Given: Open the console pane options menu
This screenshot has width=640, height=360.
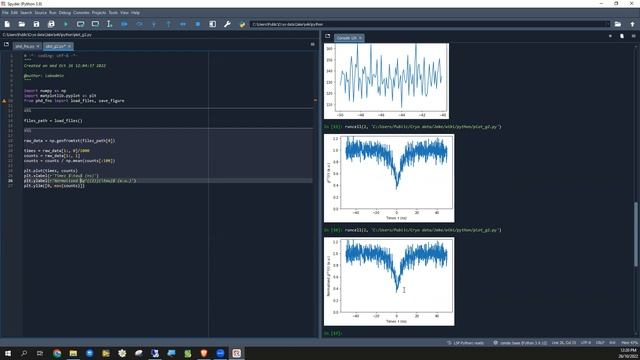Looking at the screenshot, I should tap(633, 36).
